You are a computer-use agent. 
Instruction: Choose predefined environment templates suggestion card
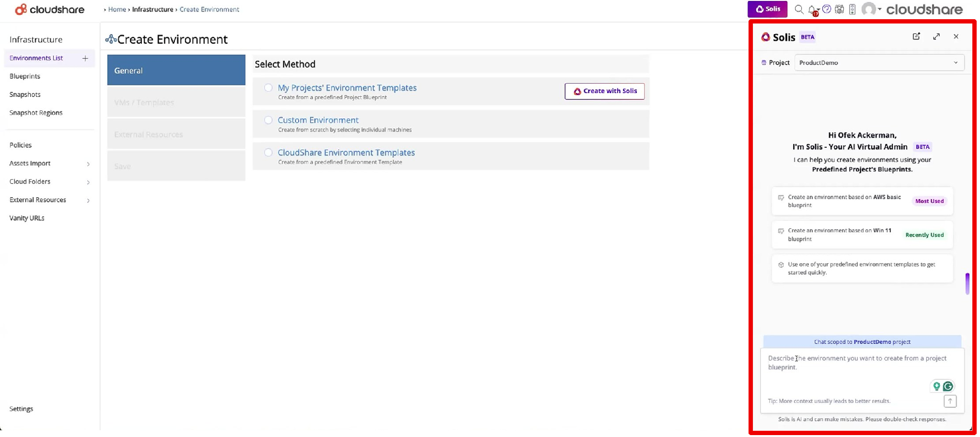coord(862,269)
